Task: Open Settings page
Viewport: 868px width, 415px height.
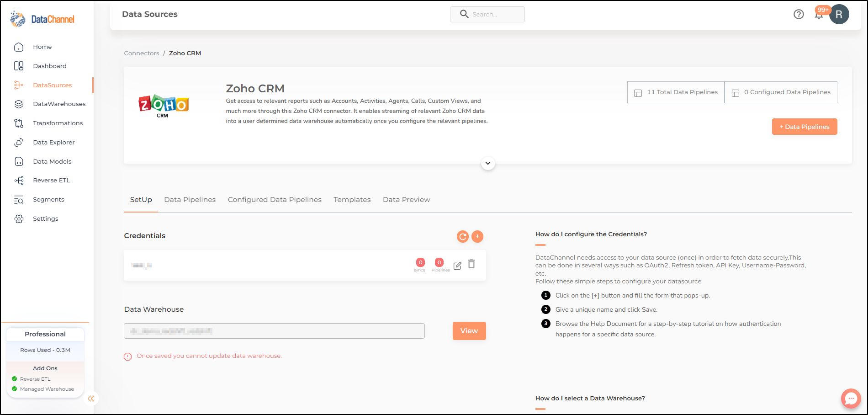Action: (46, 219)
